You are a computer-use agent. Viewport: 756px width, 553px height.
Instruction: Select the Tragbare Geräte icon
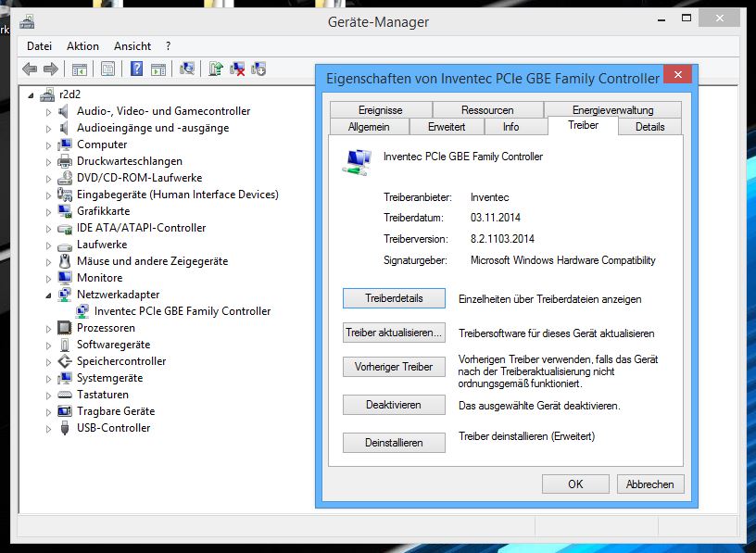65,411
